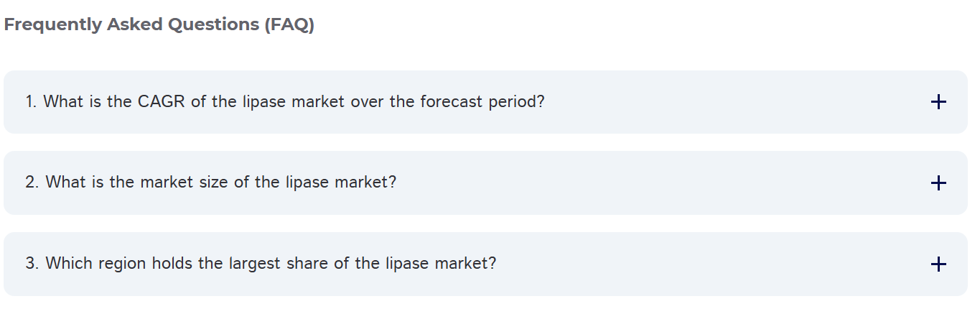The width and height of the screenshot is (980, 309).
Task: Click 'largest share' in the third question
Action: (x=279, y=264)
